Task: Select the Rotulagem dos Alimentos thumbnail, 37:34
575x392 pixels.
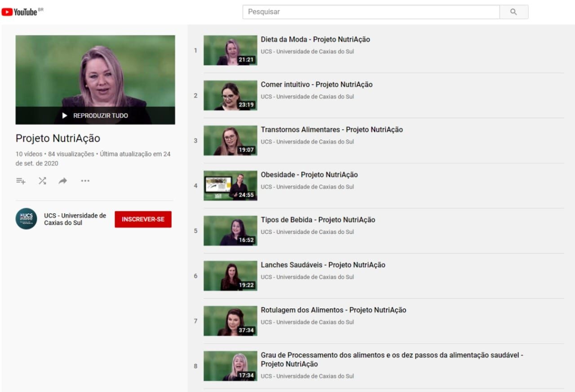Action: tap(230, 321)
